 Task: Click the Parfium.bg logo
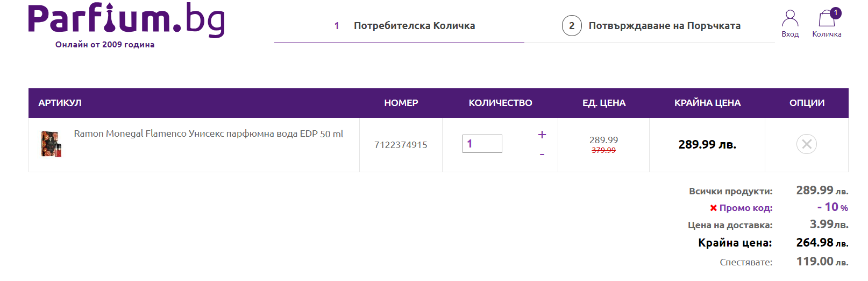click(x=126, y=20)
